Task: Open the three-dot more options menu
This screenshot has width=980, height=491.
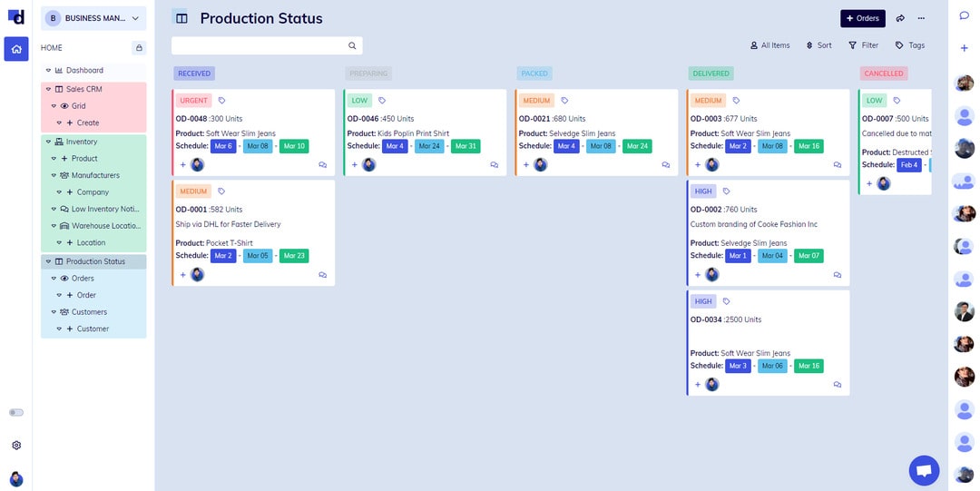Action: tap(922, 18)
